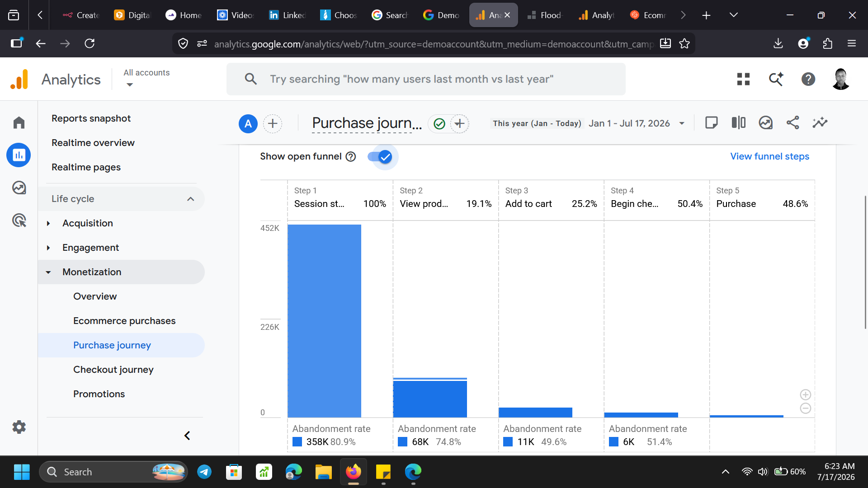Zoom in on the funnel chart
Viewport: 868px width, 488px height.
[806, 394]
